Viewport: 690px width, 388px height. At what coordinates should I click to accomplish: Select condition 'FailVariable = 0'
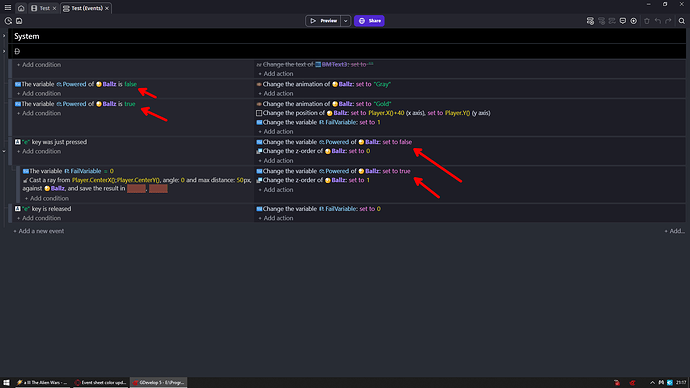point(68,171)
